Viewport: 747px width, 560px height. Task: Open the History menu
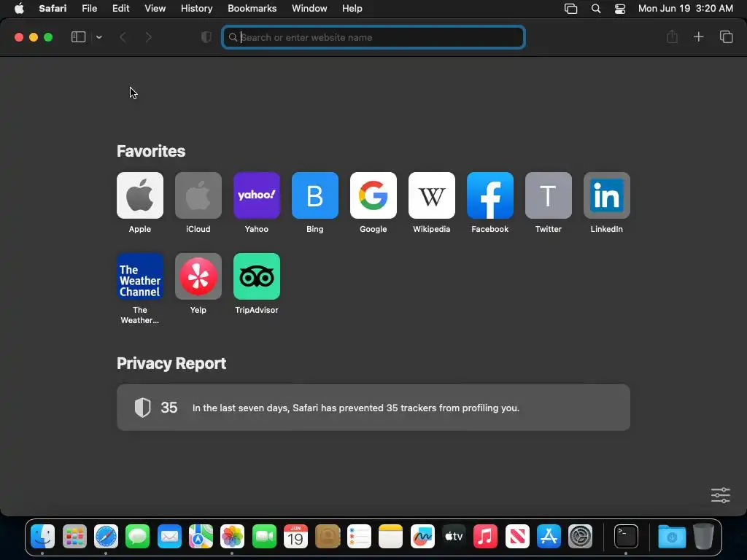click(196, 9)
